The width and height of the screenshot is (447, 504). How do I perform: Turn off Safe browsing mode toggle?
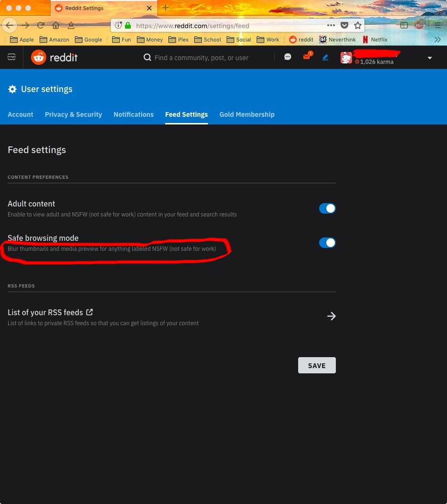(327, 243)
